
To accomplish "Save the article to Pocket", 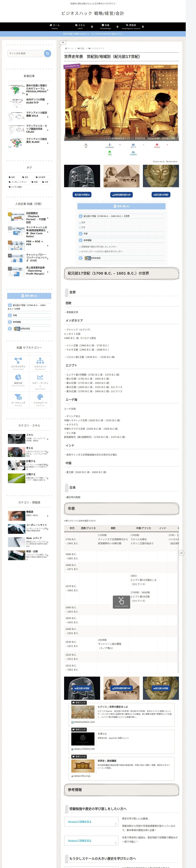I will pyautogui.click(x=157, y=146).
